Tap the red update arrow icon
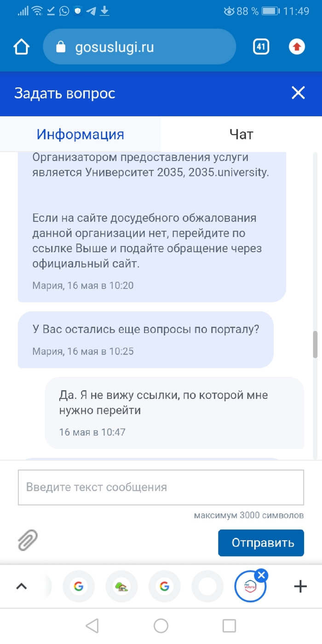Screen dimensions: 322x644 (297, 47)
